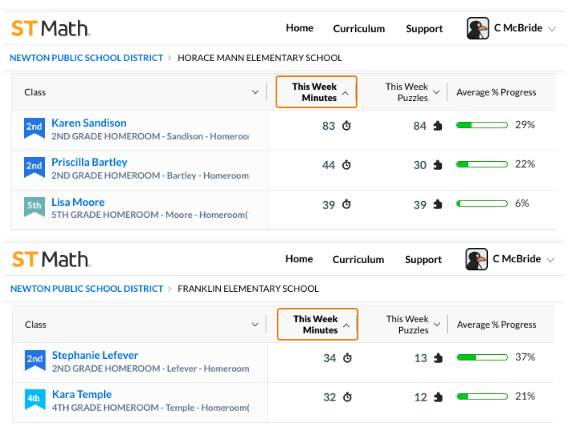Open Support menu in Horace Mann panel
Image resolution: width=575 pixels, height=431 pixels.
424,28
